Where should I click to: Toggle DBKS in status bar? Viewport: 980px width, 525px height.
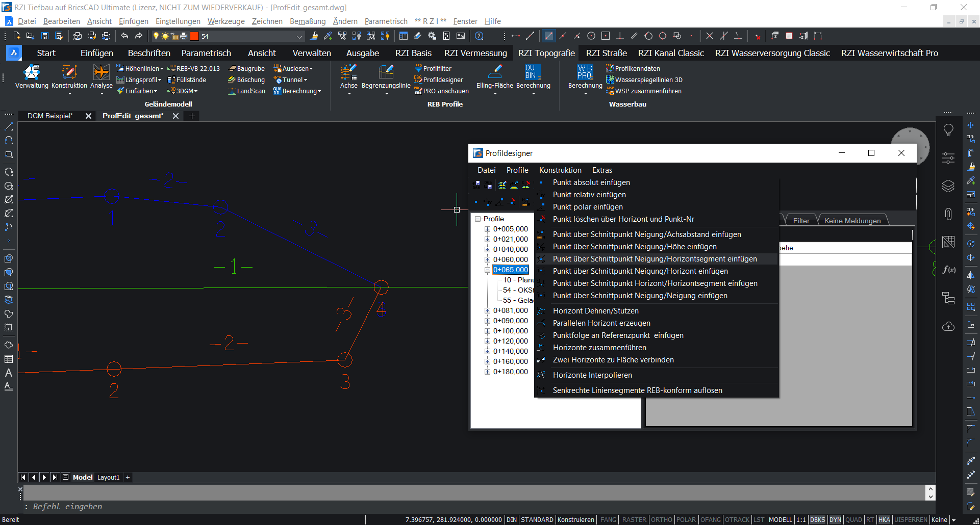tap(817, 519)
